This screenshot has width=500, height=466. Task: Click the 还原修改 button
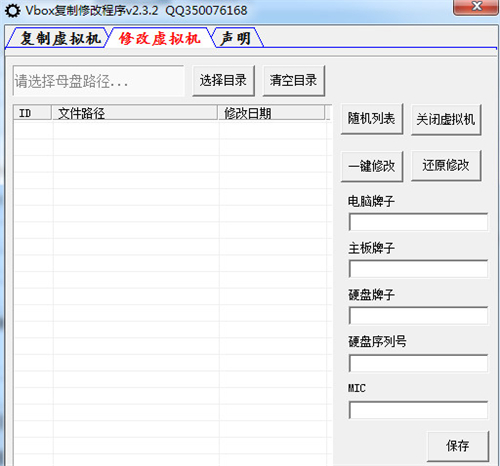[x=446, y=165]
